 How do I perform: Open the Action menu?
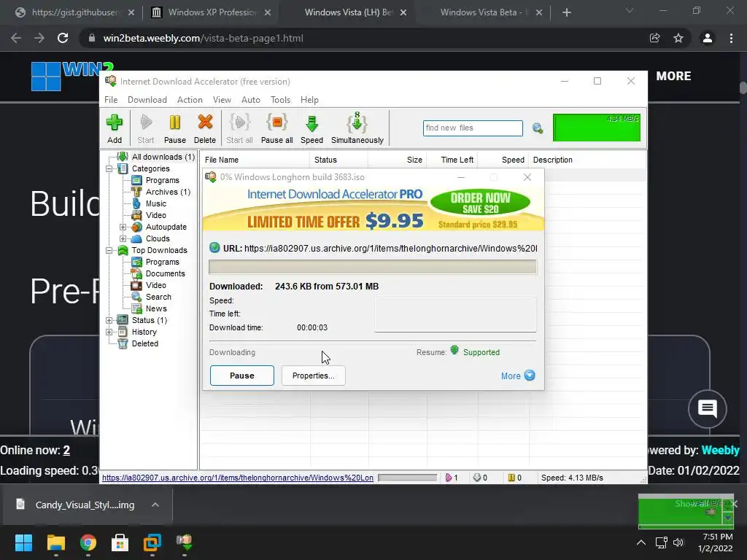click(190, 99)
